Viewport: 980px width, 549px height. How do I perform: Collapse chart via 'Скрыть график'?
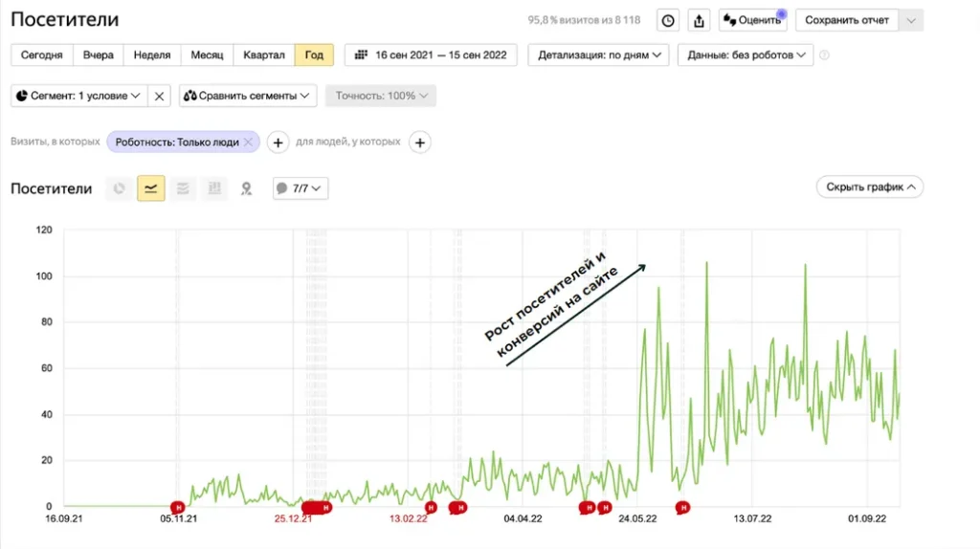tap(869, 187)
